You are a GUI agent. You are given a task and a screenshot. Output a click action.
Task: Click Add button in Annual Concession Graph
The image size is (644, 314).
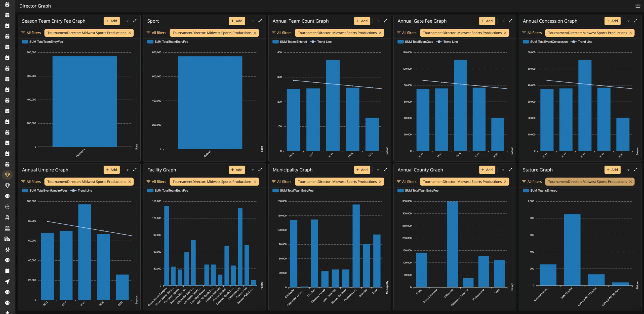612,21
